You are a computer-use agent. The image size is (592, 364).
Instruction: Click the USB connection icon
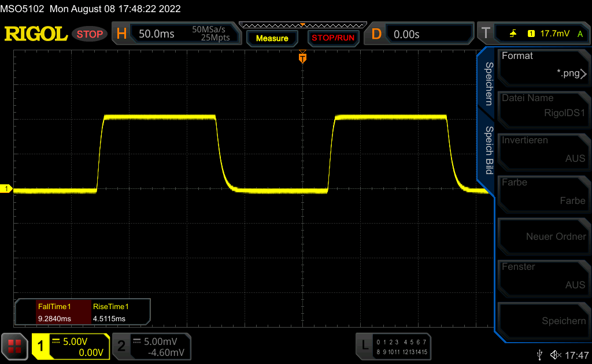[540, 354]
